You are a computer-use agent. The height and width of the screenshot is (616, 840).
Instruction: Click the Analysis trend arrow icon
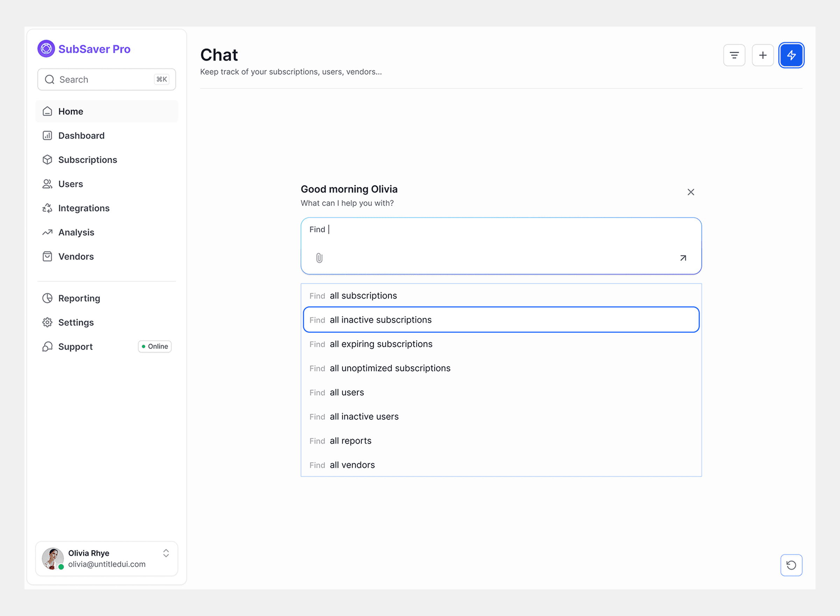47,232
